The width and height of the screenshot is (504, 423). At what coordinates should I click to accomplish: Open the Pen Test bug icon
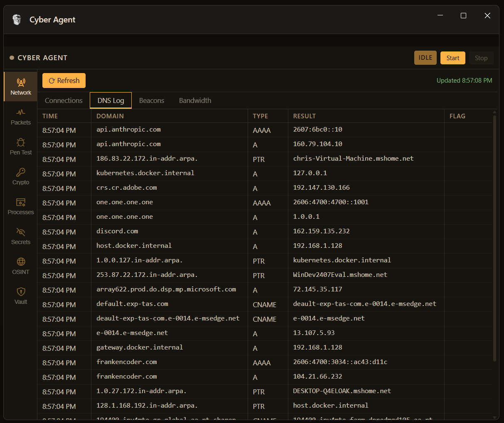click(21, 142)
